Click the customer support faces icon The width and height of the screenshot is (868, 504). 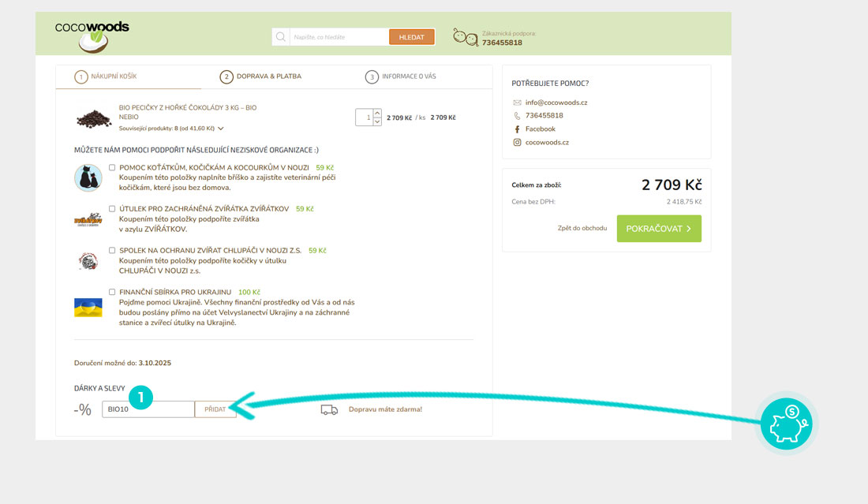point(465,36)
